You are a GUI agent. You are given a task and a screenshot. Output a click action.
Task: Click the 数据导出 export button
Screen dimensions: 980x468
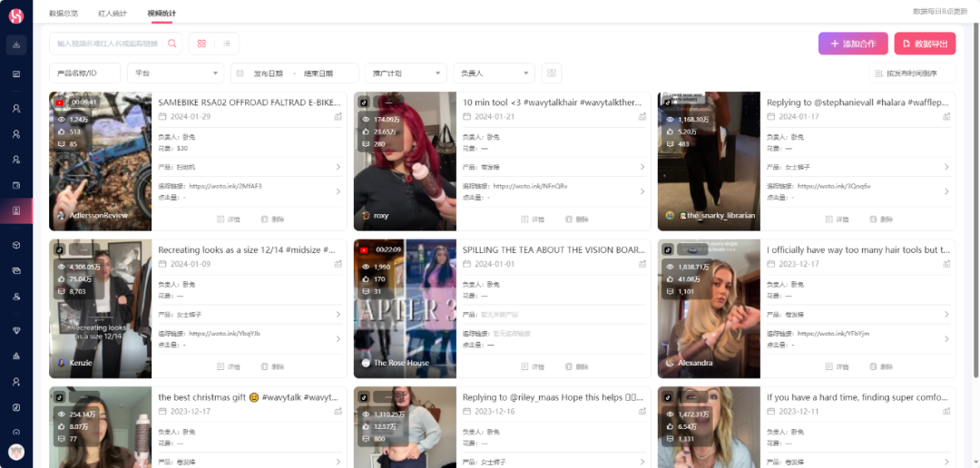[x=925, y=44]
